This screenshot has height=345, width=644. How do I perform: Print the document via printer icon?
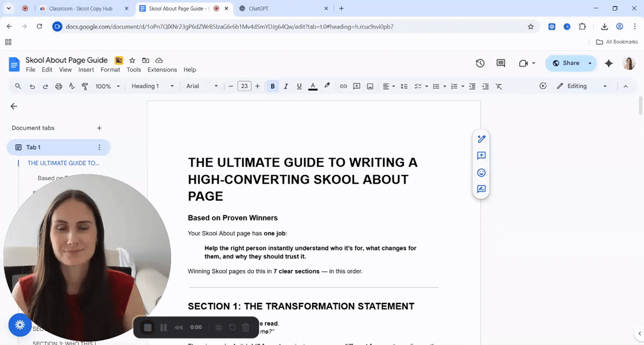pos(58,86)
